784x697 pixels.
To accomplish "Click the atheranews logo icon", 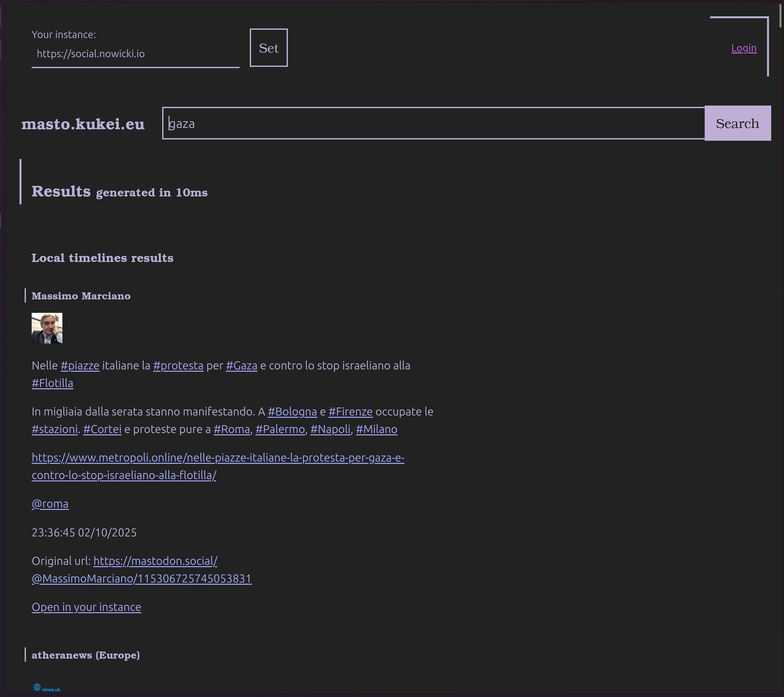I will (x=47, y=687).
